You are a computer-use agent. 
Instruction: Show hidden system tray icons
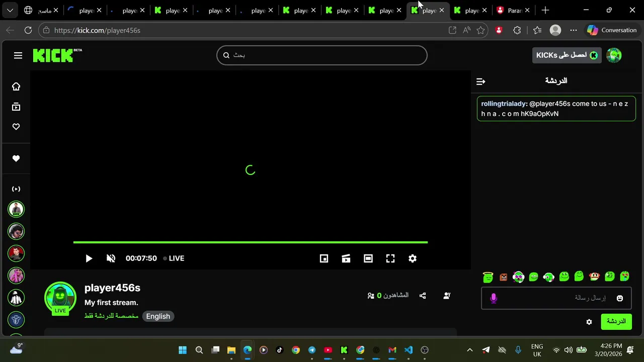pyautogui.click(x=470, y=350)
